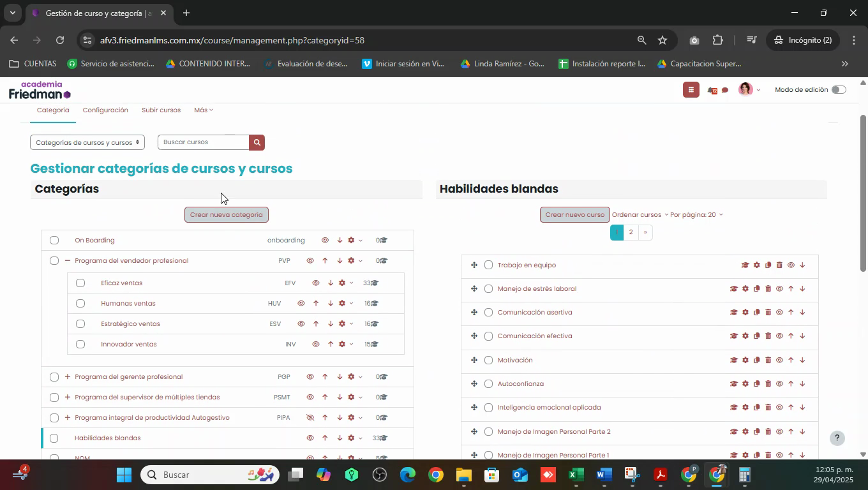This screenshot has height=490, width=868.
Task: Open enrolled users for Trabajo en equipo
Action: coord(745,265)
